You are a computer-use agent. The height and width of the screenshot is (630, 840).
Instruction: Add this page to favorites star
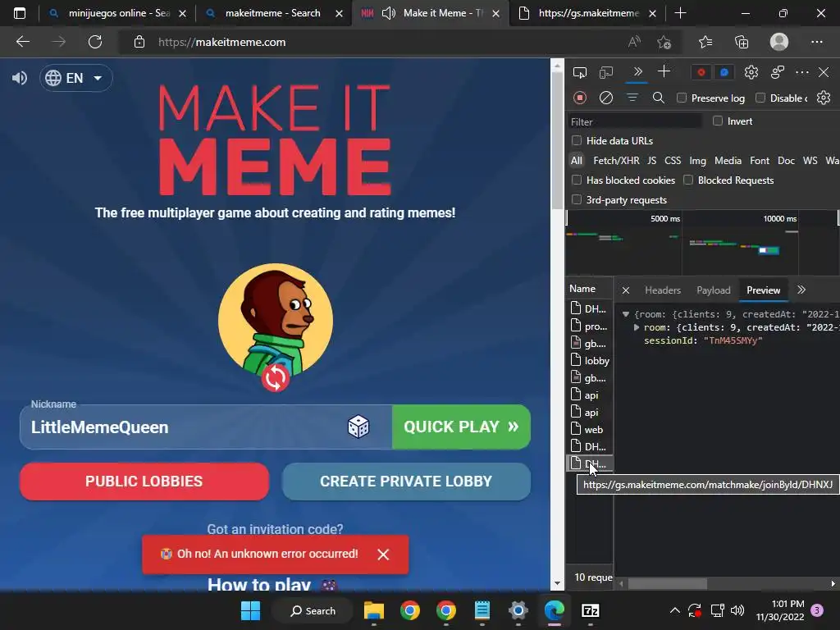[x=664, y=42]
